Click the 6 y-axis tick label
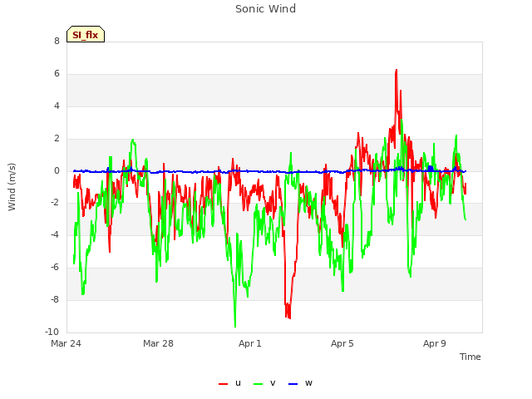 point(57,74)
